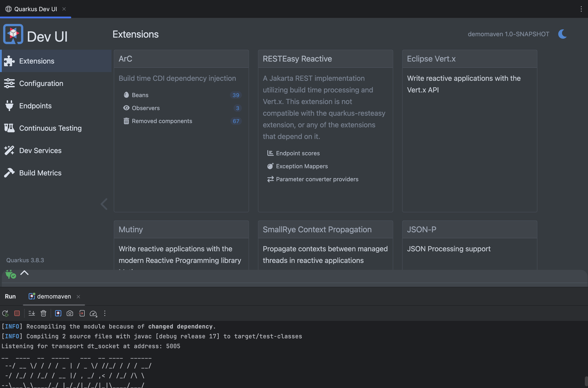Screen dimensions: 588x388
Task: Open the Extensions sidebar panel
Action: click(x=37, y=61)
